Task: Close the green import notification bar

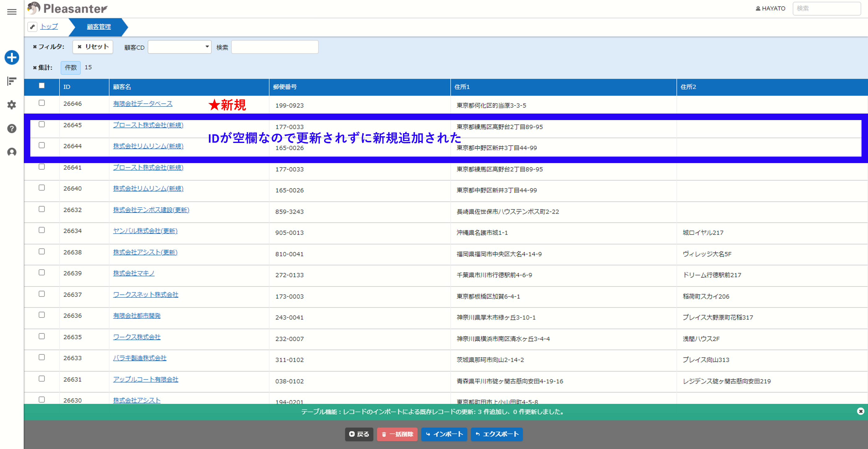Action: click(860, 411)
